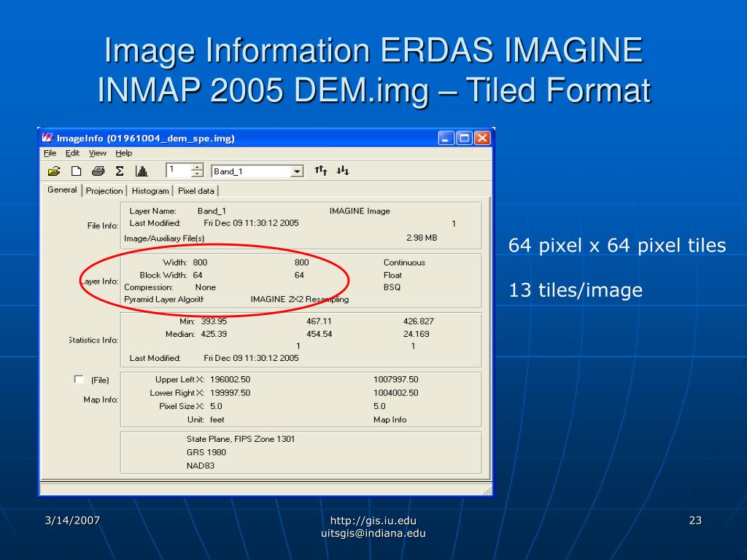Screen dimensions: 747x560
Task: Open the View menu
Action: click(98, 153)
